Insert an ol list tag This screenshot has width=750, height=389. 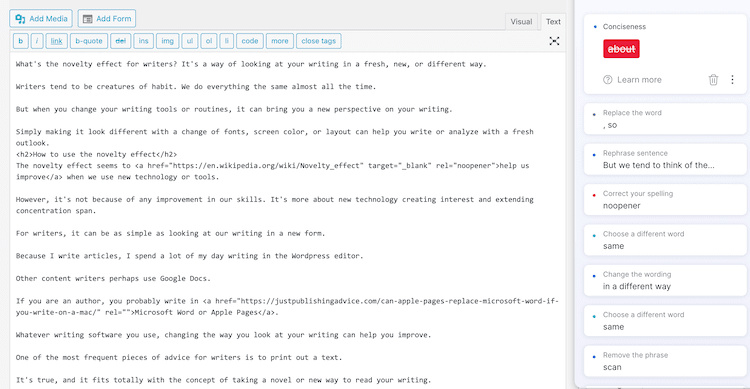(x=209, y=41)
